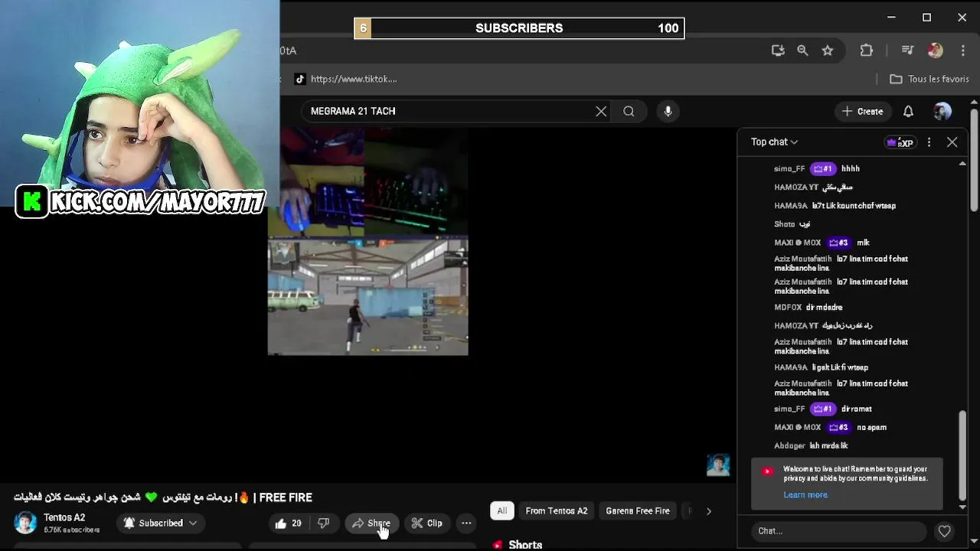Open the Tentos A2 channel name
This screenshot has width=980, height=551.
pyautogui.click(x=64, y=518)
